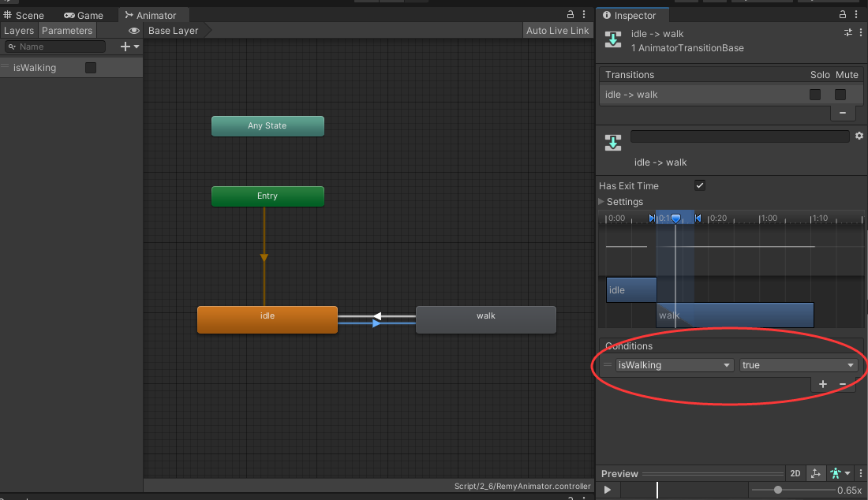Click the isWalking parameter drag handle
Screen dimensions: 868x500
pyautogui.click(x=5, y=67)
